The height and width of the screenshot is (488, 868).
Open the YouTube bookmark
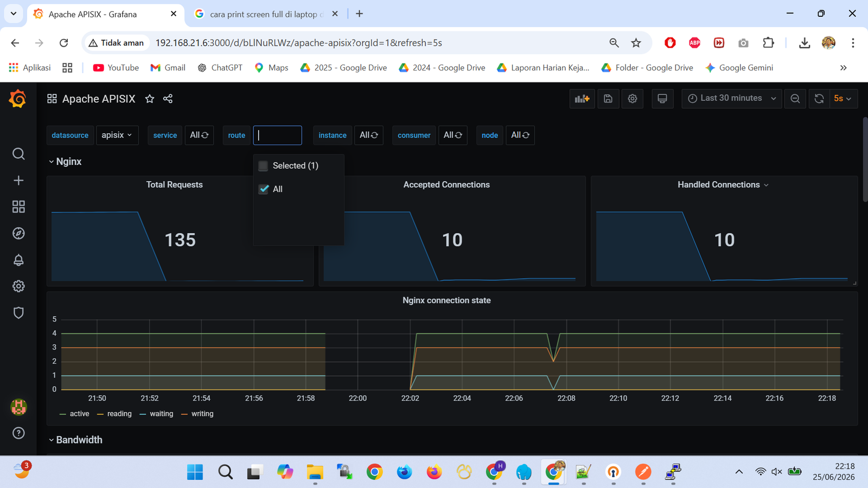click(x=116, y=68)
